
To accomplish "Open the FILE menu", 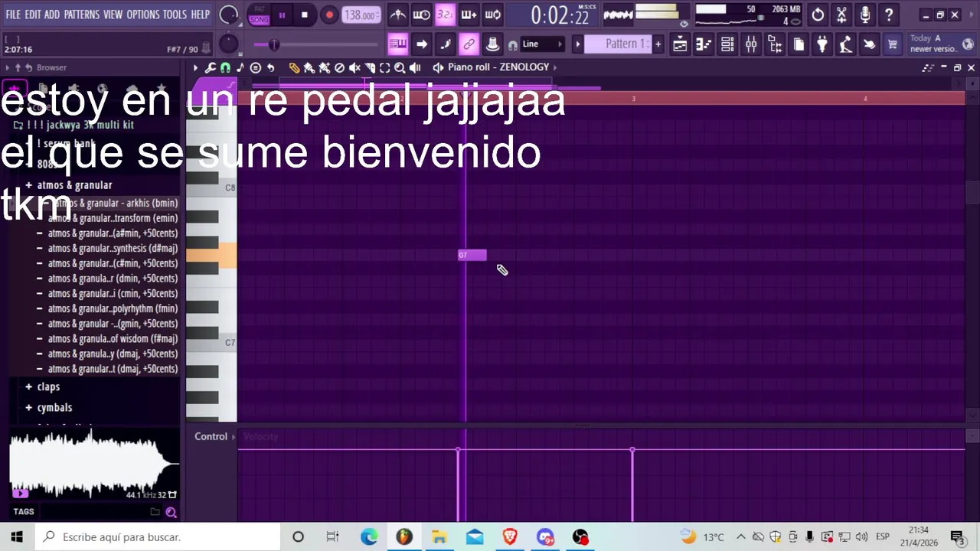I will click(x=13, y=15).
